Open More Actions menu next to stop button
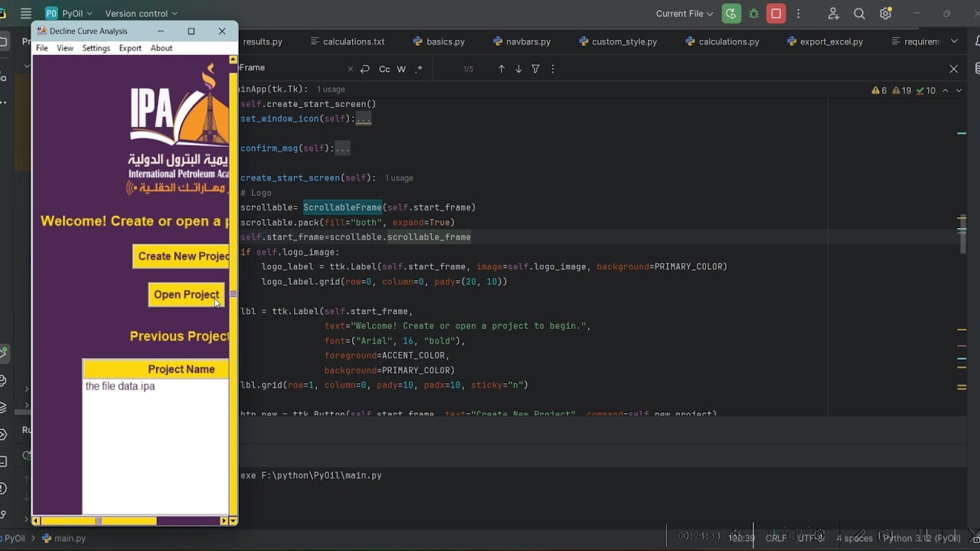The width and height of the screenshot is (980, 551). tap(799, 13)
